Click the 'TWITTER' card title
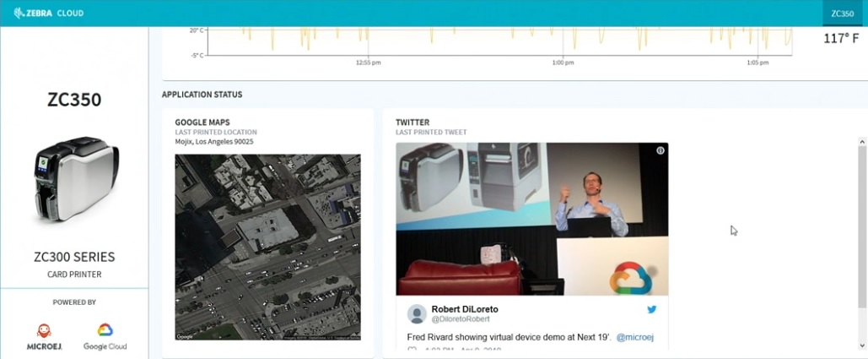The height and width of the screenshot is (359, 868). coord(412,122)
